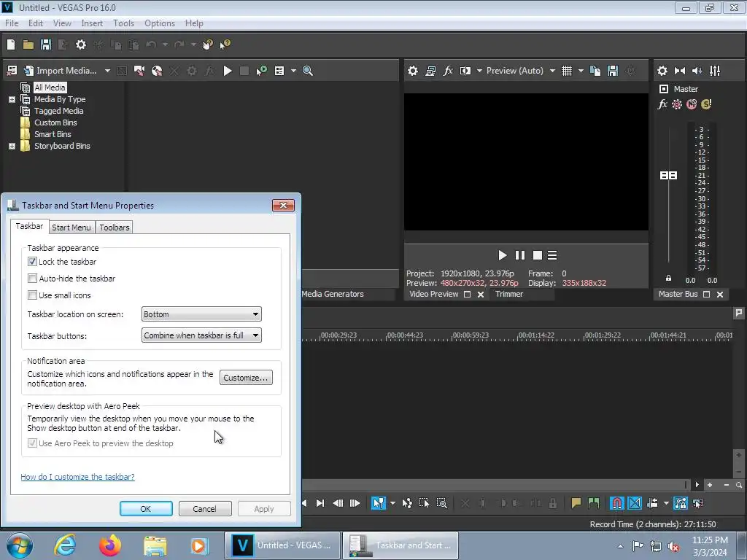Copy snapshot to clipboard icon
The height and width of the screenshot is (560, 747).
595,71
